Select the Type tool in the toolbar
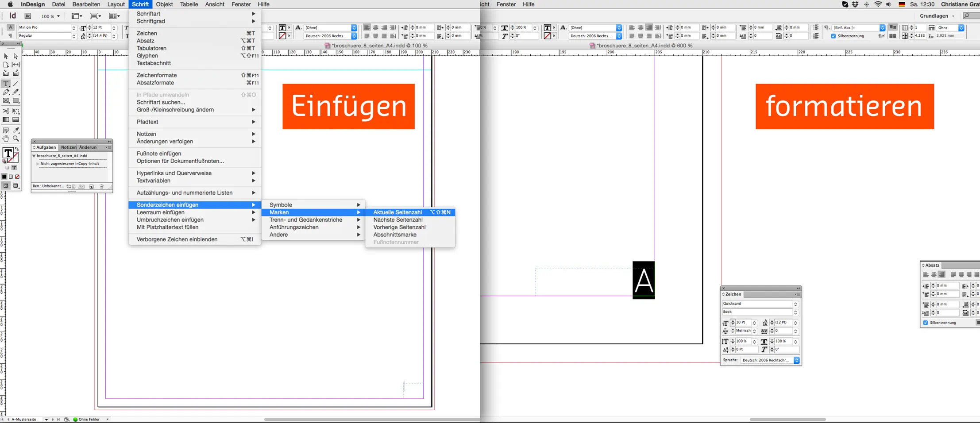 point(6,84)
